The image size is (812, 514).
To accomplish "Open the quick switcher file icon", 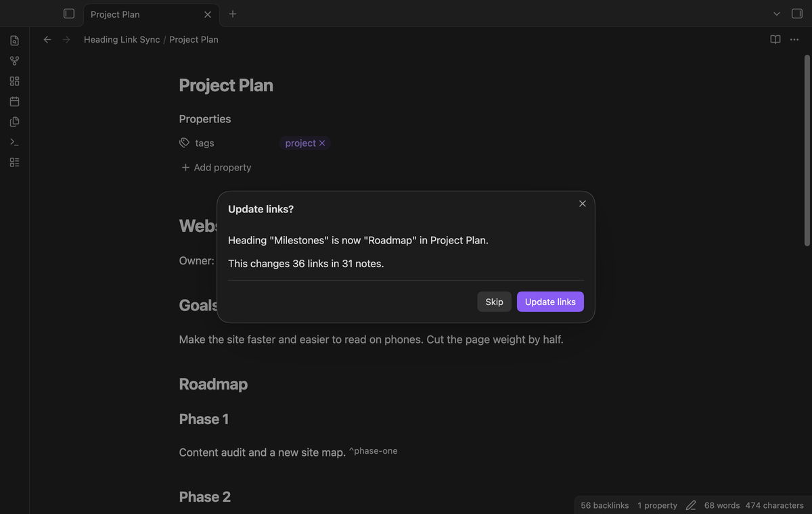I will point(14,41).
